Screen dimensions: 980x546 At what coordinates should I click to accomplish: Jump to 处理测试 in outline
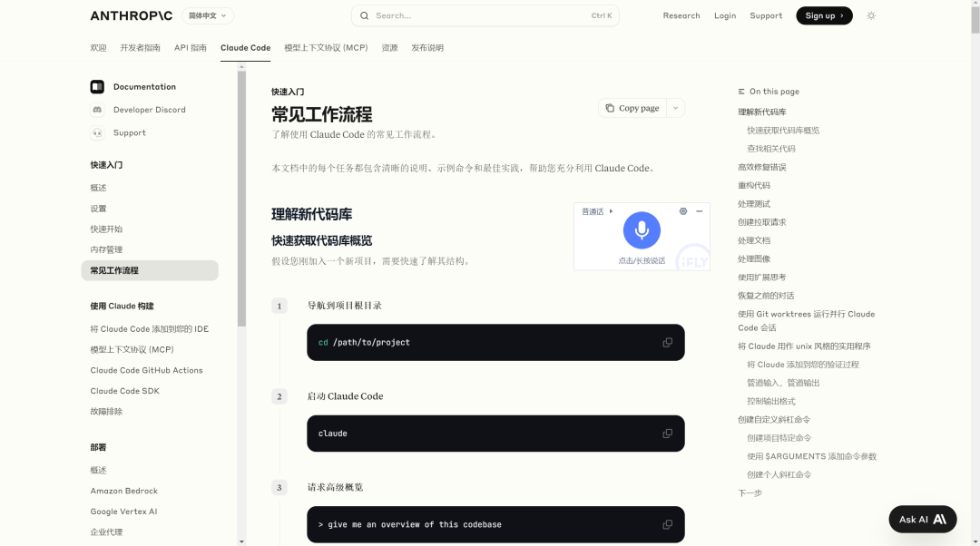[754, 204]
